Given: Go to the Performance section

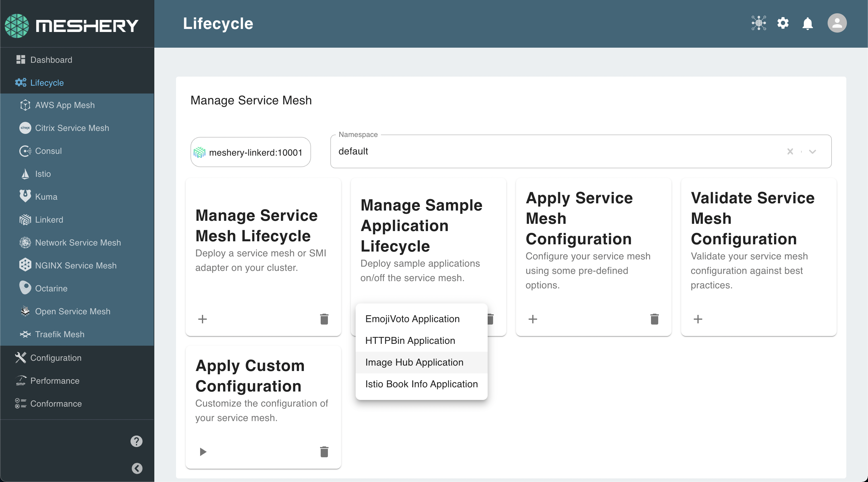Looking at the screenshot, I should coord(55,380).
